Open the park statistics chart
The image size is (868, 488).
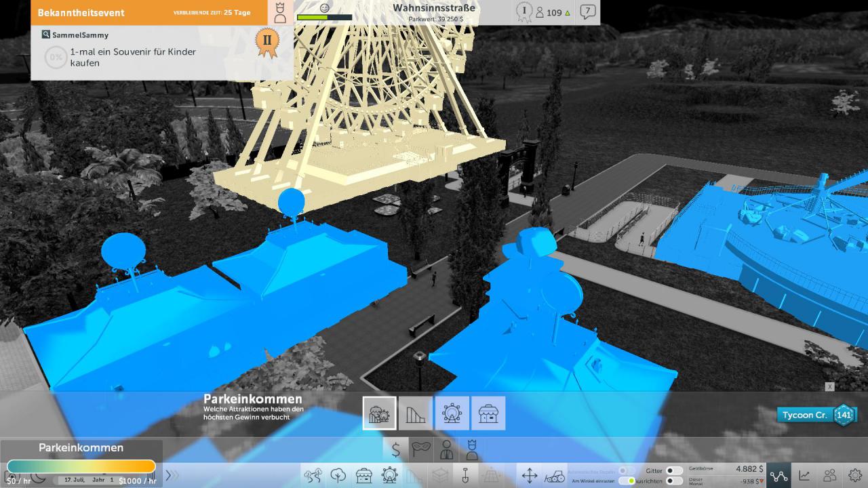tap(804, 475)
